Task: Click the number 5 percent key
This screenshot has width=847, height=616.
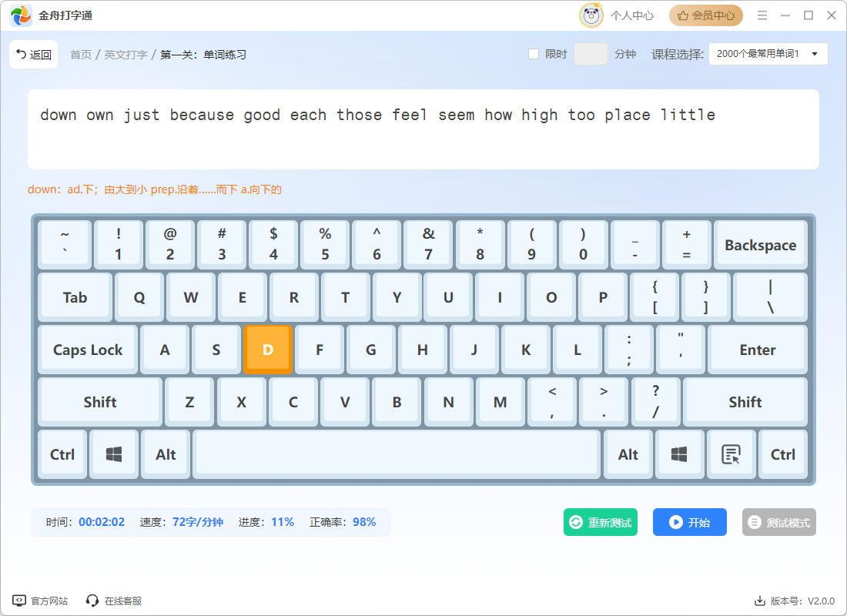Action: [x=325, y=245]
